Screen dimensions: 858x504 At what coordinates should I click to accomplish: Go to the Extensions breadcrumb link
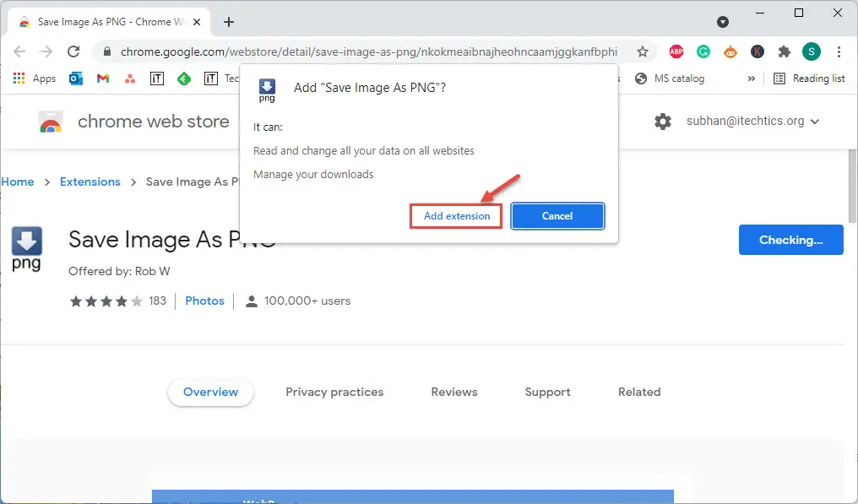click(x=90, y=182)
